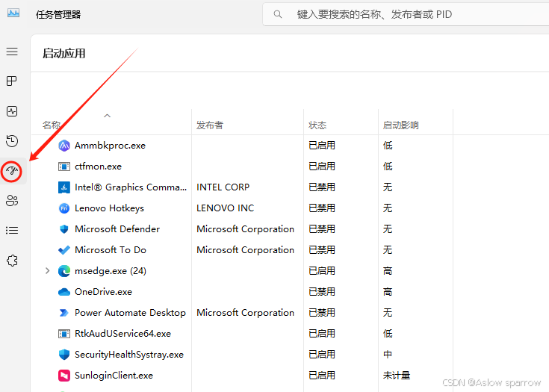Sort by the 启动影响 column header
The width and height of the screenshot is (549, 392).
(401, 125)
